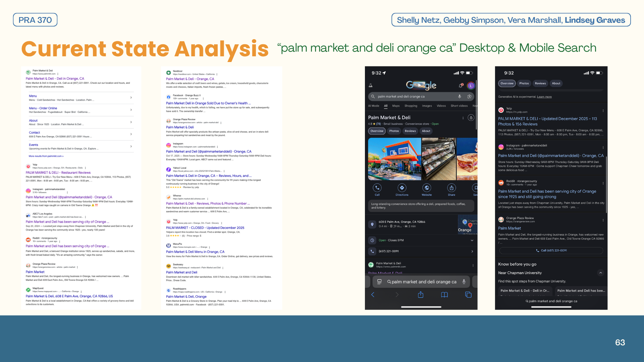Tap the Call (657) 221-0091 button
This screenshot has height=362, width=644.
(x=551, y=250)
